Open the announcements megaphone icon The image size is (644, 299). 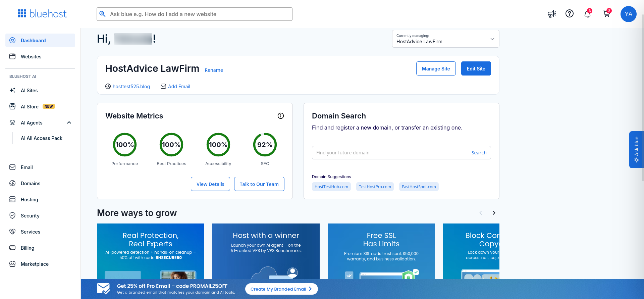click(x=552, y=14)
